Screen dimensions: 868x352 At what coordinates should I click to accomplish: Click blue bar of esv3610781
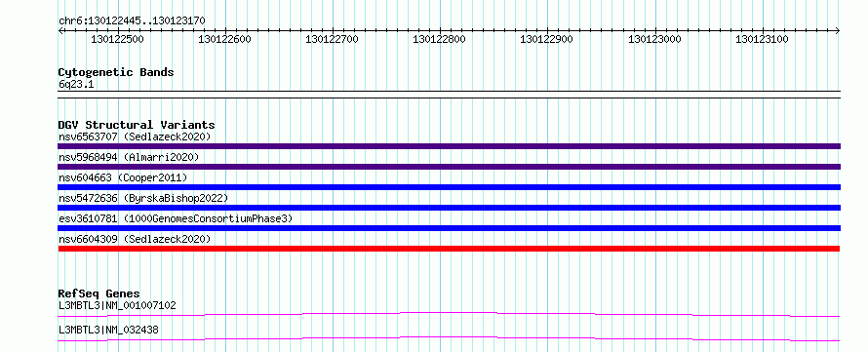(x=449, y=228)
